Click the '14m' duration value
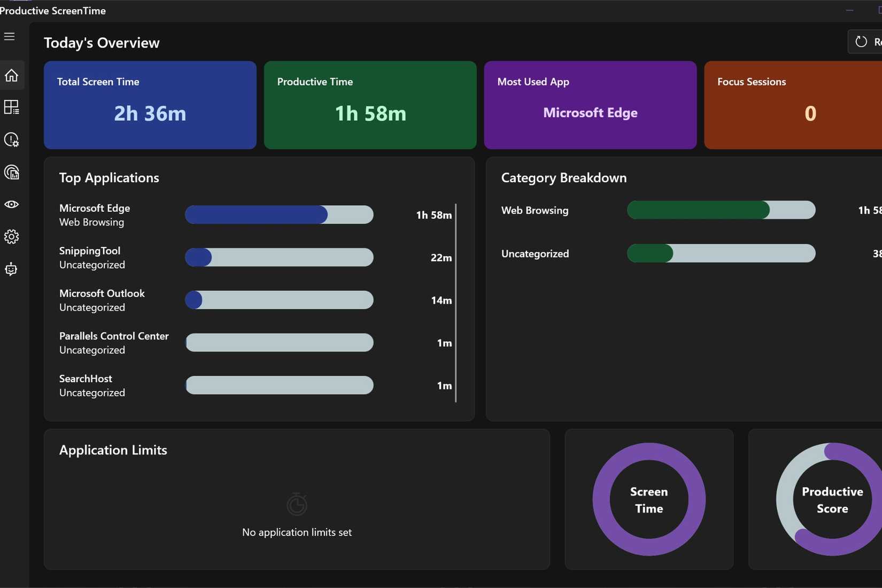The height and width of the screenshot is (588, 882). tap(442, 300)
